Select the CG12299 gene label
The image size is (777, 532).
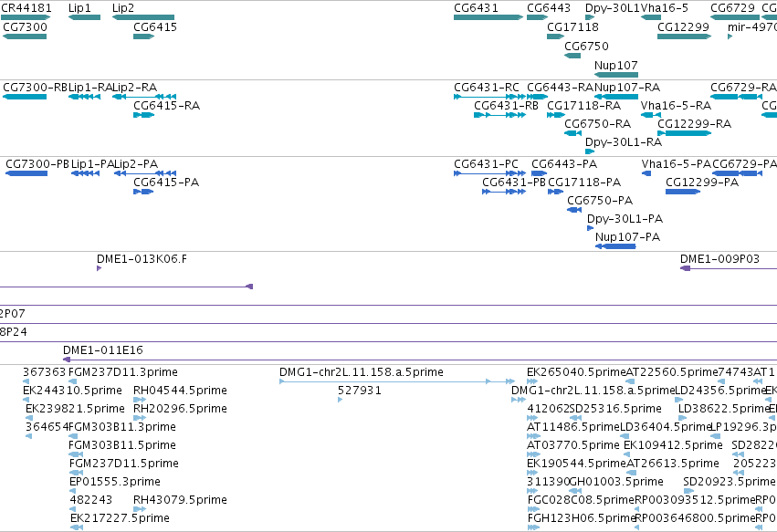[683, 26]
